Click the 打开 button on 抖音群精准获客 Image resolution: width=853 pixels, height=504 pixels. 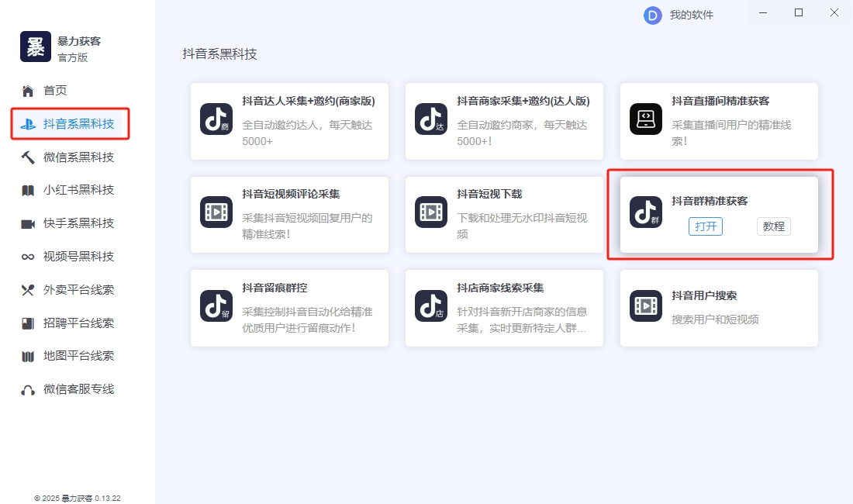(x=705, y=226)
